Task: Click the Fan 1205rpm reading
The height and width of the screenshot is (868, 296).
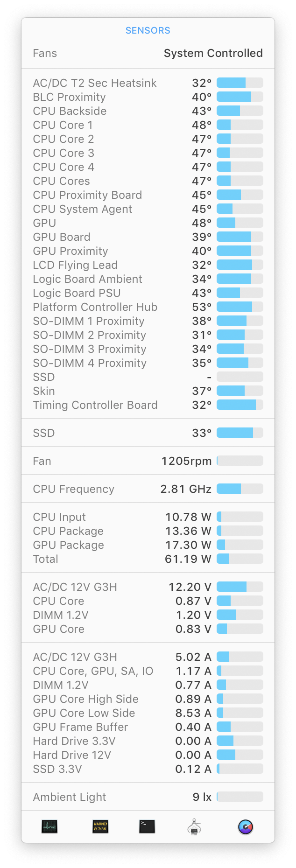Action: (x=187, y=461)
